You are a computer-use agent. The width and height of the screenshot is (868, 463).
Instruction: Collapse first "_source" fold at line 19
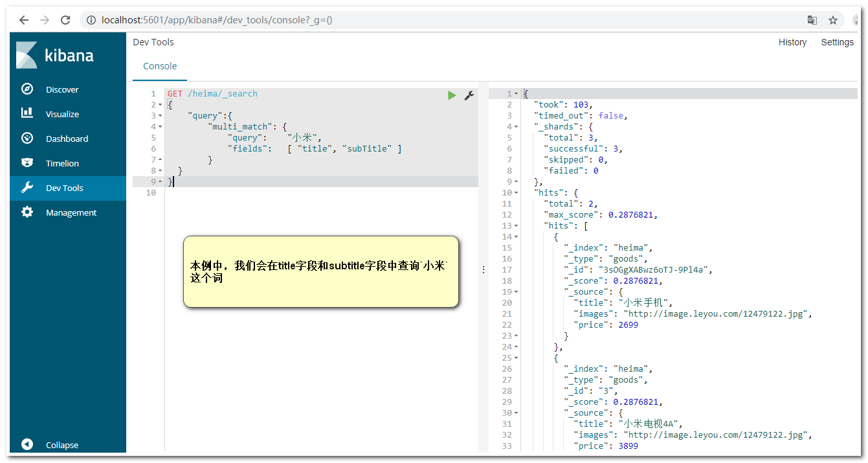(x=516, y=292)
